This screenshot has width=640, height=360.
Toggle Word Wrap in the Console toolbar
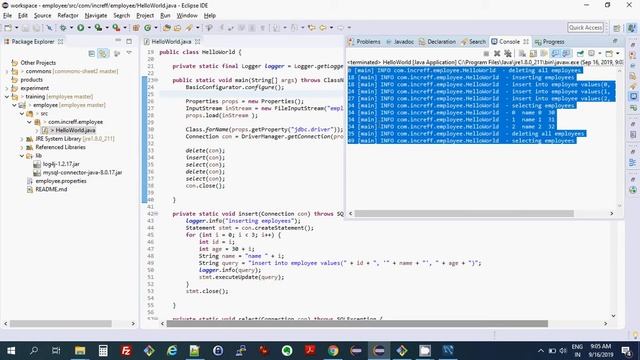(544, 53)
